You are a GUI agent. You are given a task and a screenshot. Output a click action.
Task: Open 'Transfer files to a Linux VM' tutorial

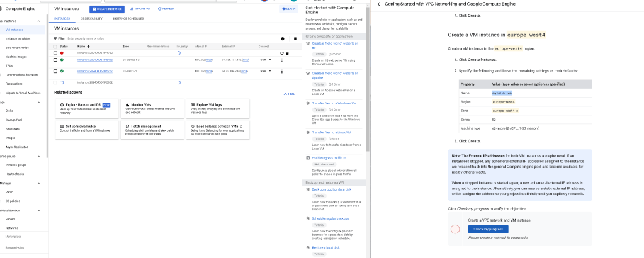tap(332, 132)
